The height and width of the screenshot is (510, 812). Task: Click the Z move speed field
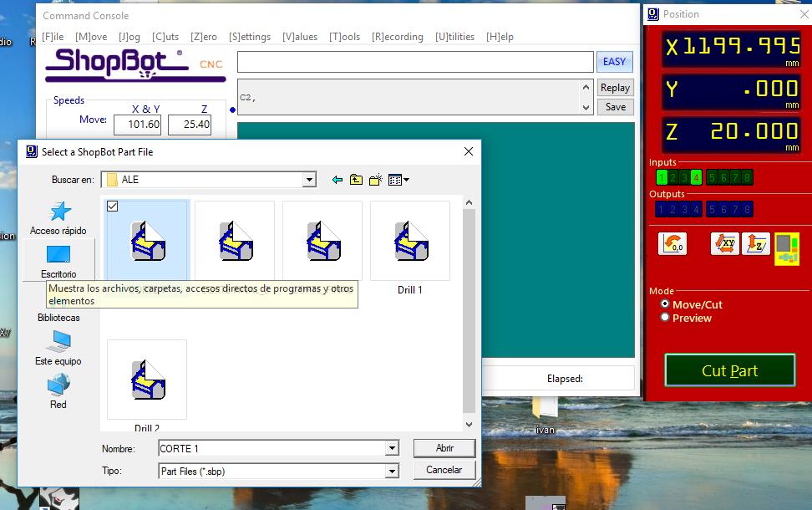click(190, 125)
